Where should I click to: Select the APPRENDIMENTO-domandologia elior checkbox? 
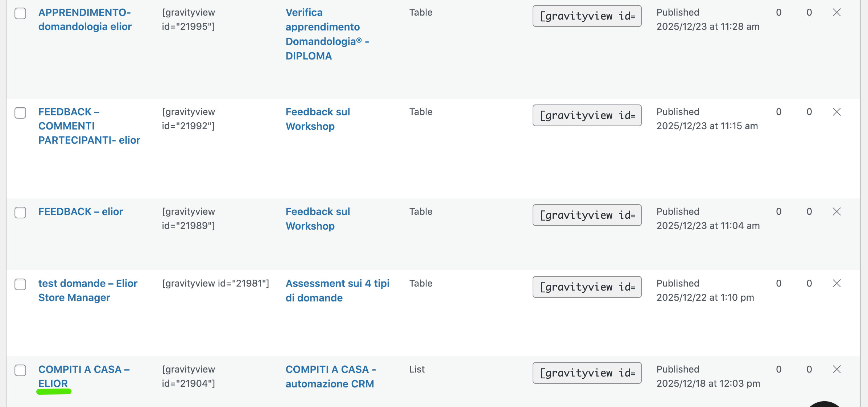pyautogui.click(x=20, y=13)
